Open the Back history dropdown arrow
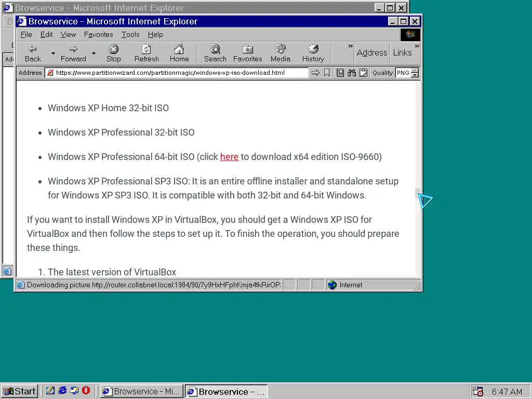The width and height of the screenshot is (532, 399). (53, 54)
